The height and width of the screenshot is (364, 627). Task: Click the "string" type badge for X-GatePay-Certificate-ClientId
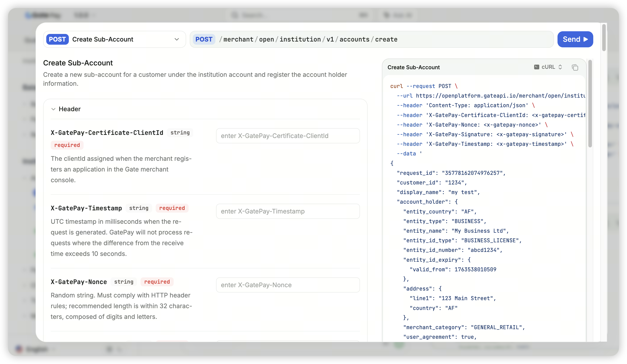pos(180,133)
